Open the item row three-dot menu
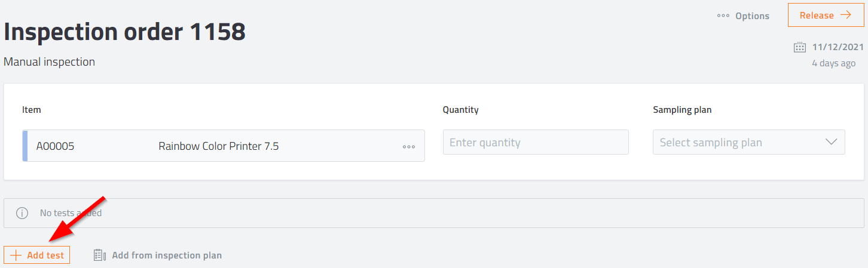The width and height of the screenshot is (868, 268). 409,146
